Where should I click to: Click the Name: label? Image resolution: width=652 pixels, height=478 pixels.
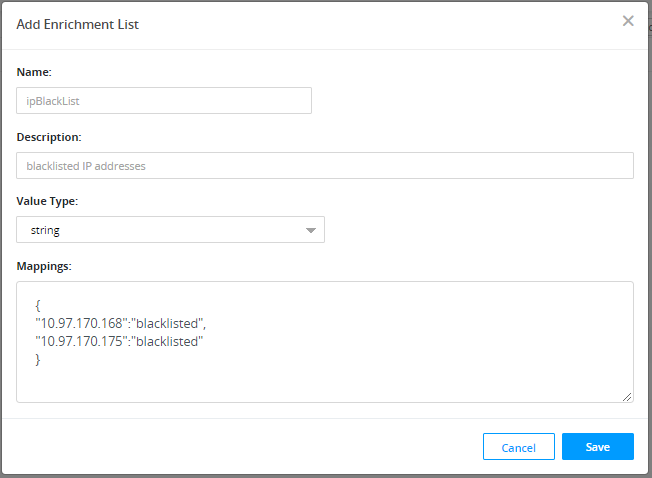[34, 72]
